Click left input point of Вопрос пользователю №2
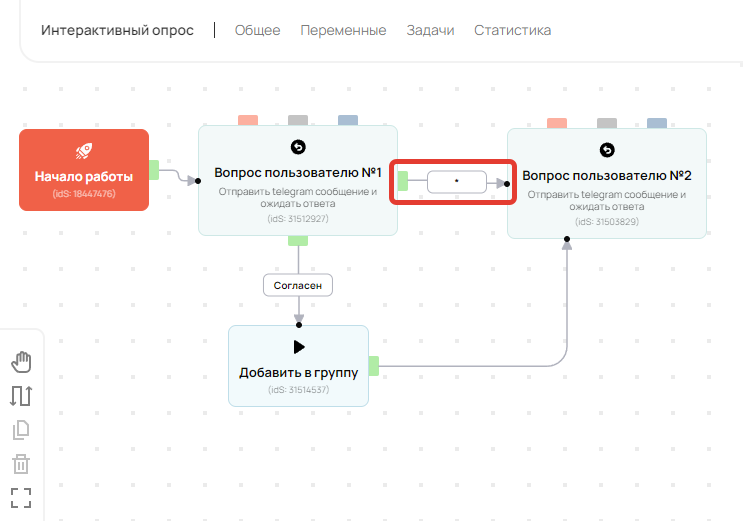Image resolution: width=743 pixels, height=521 pixels. tap(507, 183)
